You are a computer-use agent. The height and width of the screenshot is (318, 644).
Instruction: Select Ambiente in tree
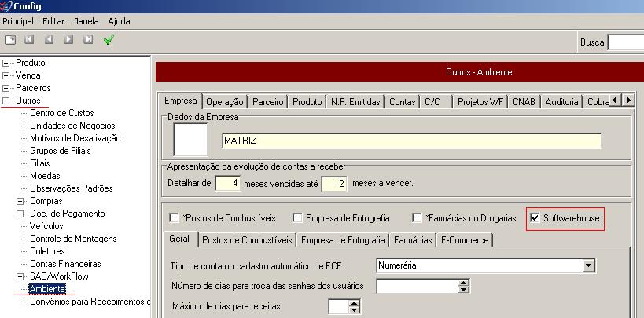tap(47, 289)
